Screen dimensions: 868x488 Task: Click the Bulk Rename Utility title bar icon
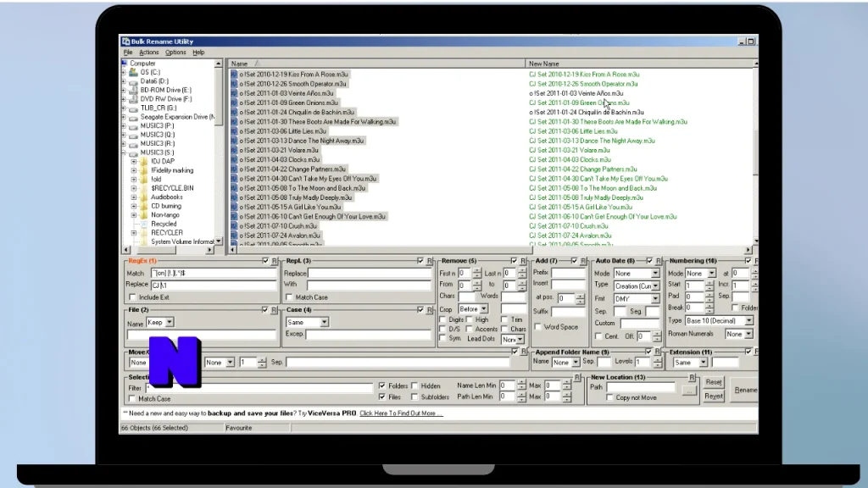click(125, 42)
